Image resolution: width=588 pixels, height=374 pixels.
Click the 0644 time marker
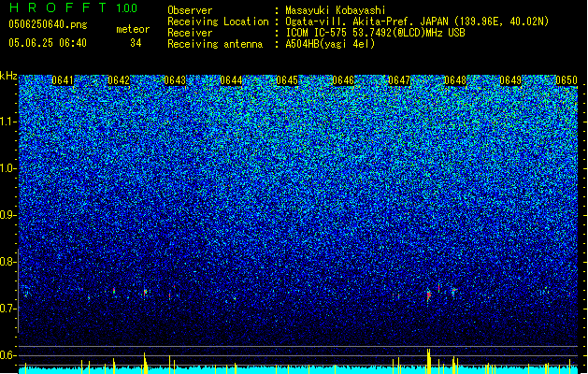point(231,80)
